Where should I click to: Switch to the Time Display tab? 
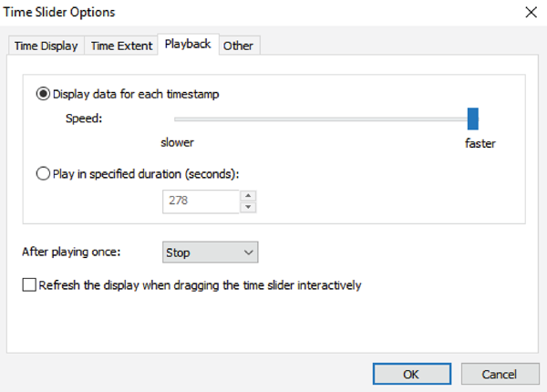(x=46, y=46)
